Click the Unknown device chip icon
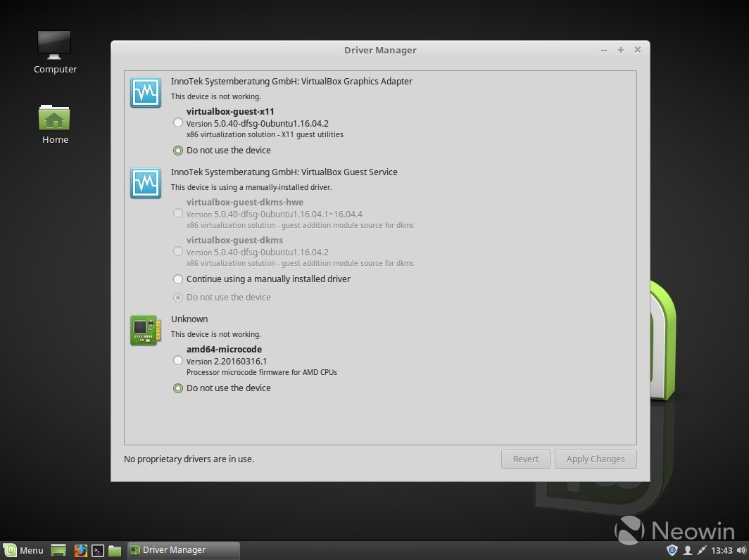749x560 pixels. pos(145,330)
